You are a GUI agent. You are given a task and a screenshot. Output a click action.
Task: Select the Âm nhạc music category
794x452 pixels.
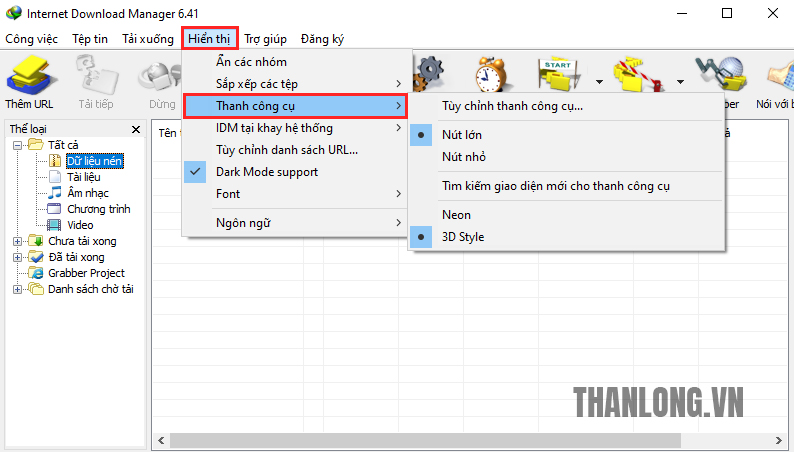(88, 193)
